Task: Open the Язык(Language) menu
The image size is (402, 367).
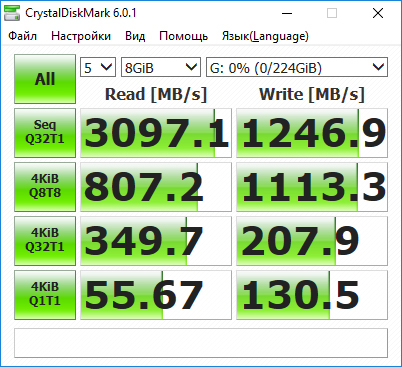Action: tap(265, 36)
